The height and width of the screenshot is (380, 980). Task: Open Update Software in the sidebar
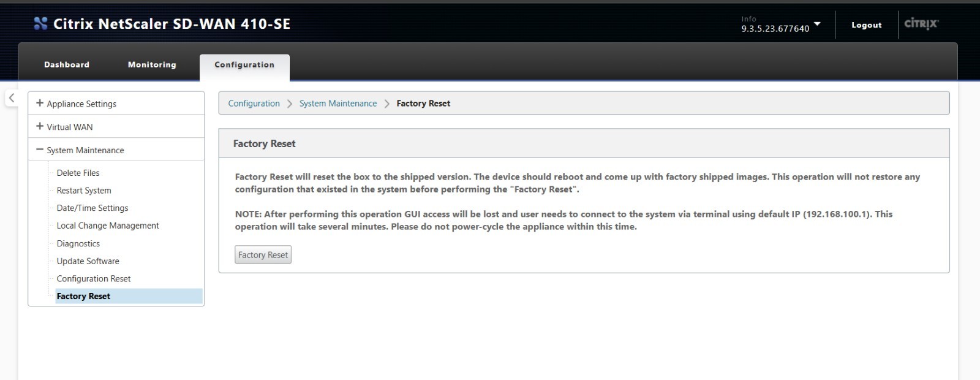click(88, 261)
